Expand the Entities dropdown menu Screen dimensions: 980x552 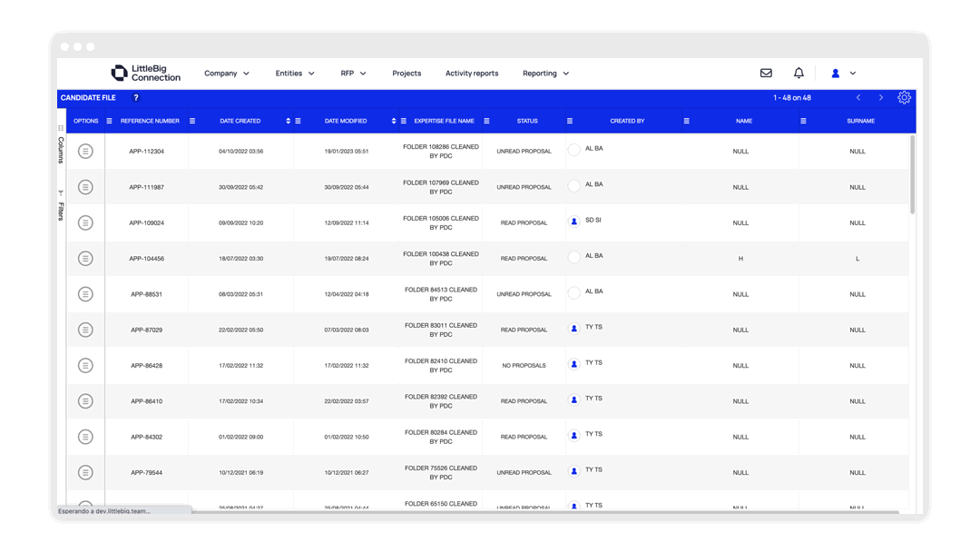coord(295,74)
